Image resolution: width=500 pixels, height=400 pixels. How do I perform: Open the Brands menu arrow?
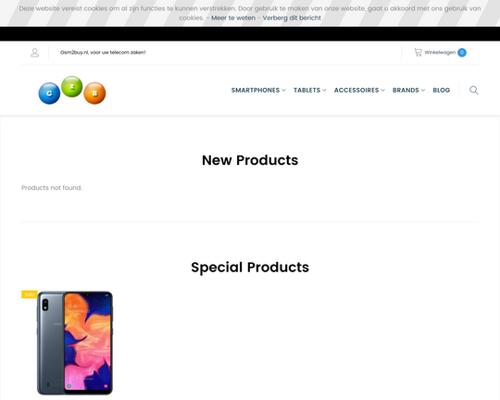(423, 90)
